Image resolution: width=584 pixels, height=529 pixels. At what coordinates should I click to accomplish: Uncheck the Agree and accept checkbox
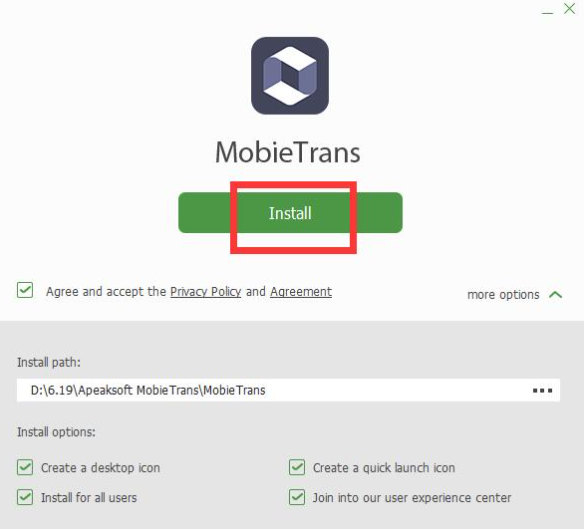coord(25,290)
